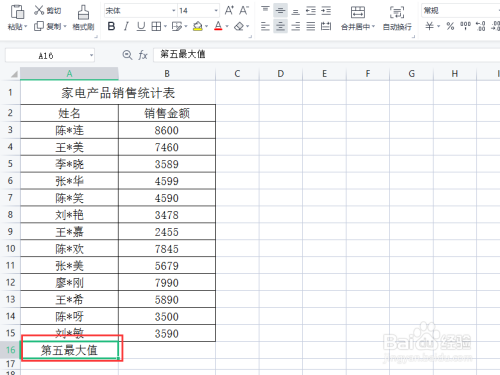Click the 销售金额 header cell
Screen dimensions: 500x375
[167, 113]
